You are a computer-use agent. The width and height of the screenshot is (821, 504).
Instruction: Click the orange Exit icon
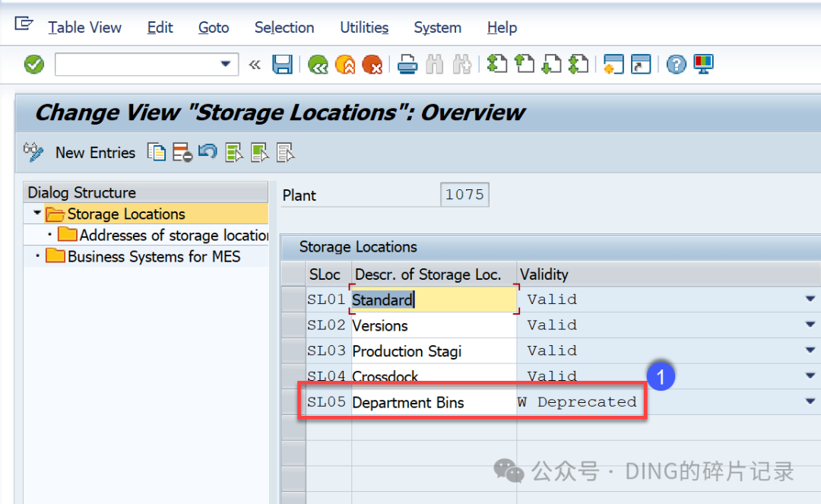345,65
